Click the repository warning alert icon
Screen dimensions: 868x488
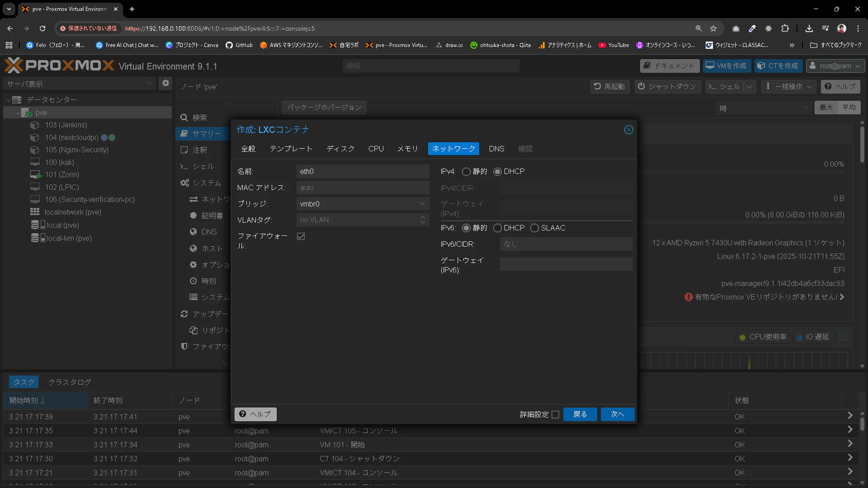click(688, 297)
